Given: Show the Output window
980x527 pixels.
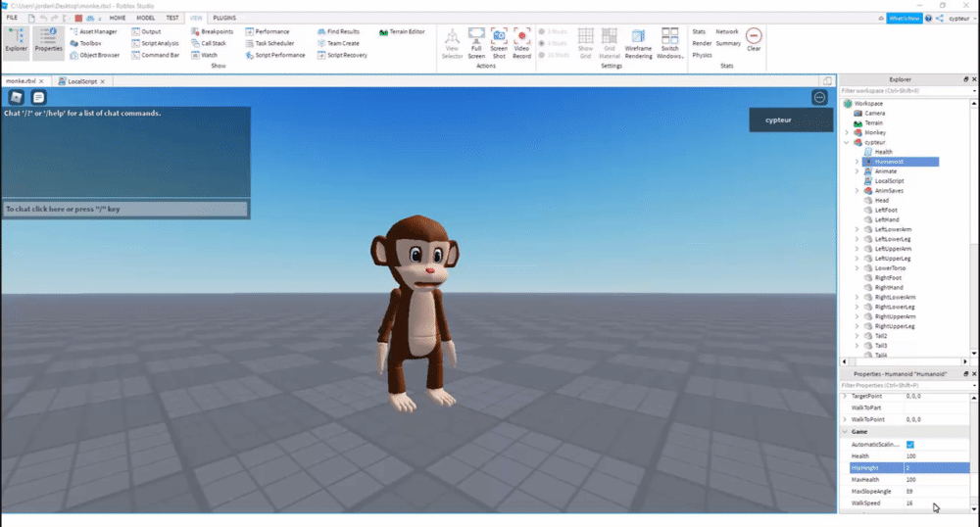Looking at the screenshot, I should pos(146,31).
